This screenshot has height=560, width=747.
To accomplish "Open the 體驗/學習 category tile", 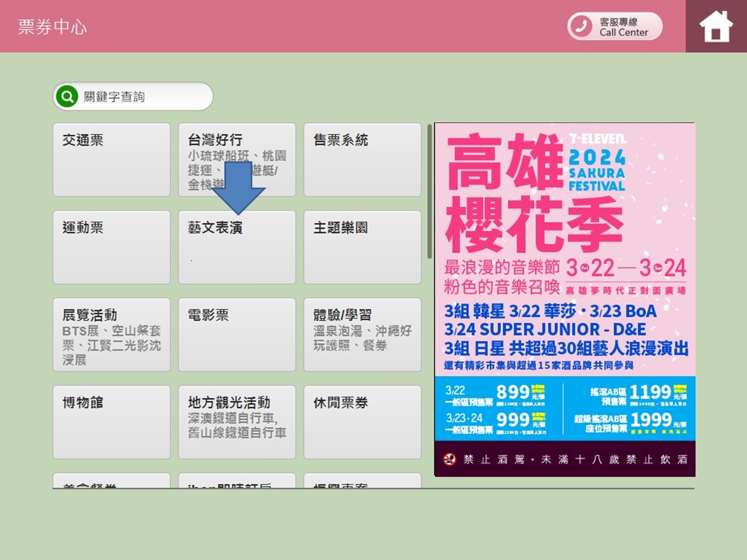I will pos(362,335).
